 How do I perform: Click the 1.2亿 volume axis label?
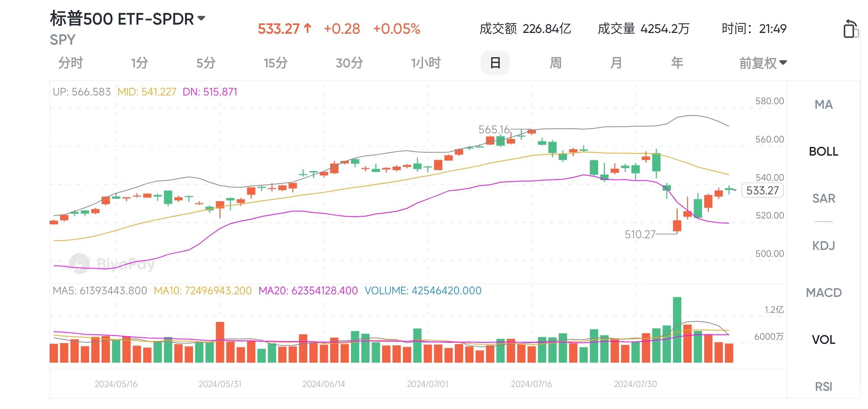click(x=774, y=310)
